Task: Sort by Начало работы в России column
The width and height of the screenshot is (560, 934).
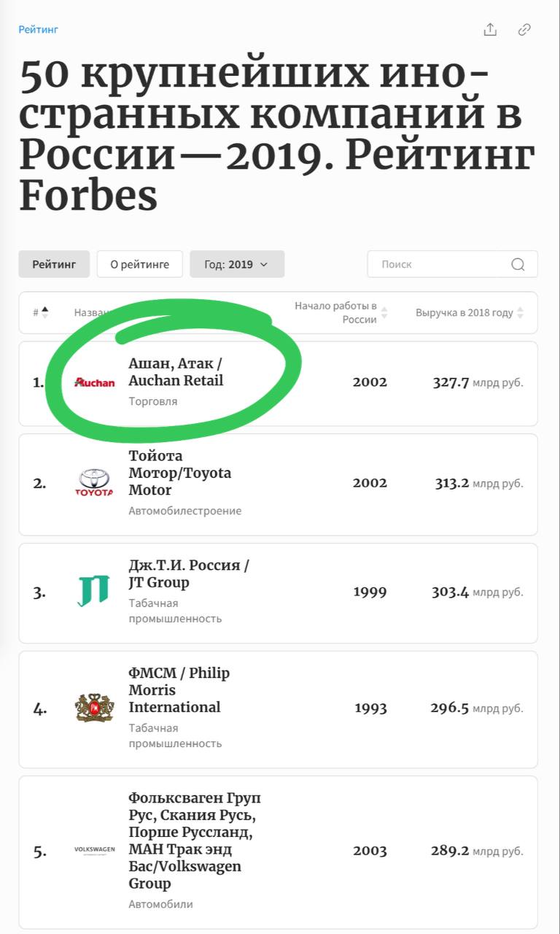Action: point(384,312)
